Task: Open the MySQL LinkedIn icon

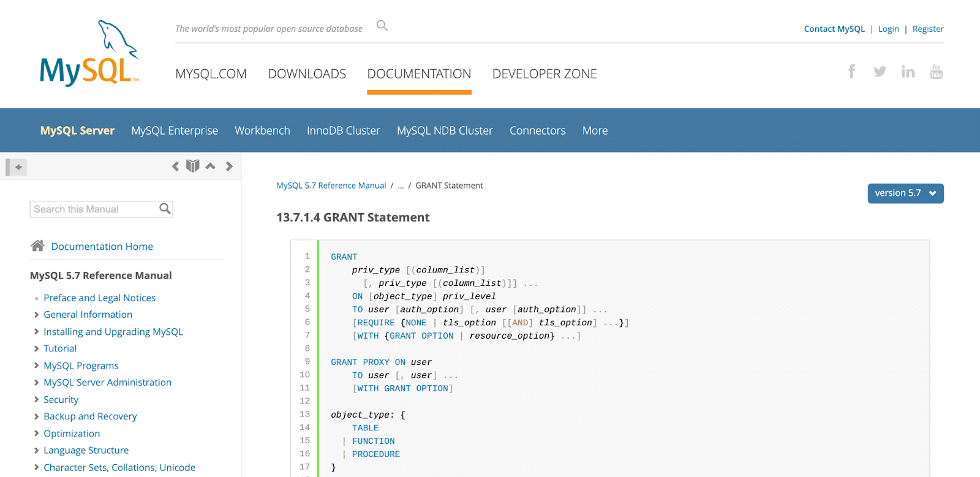Action: (x=908, y=72)
